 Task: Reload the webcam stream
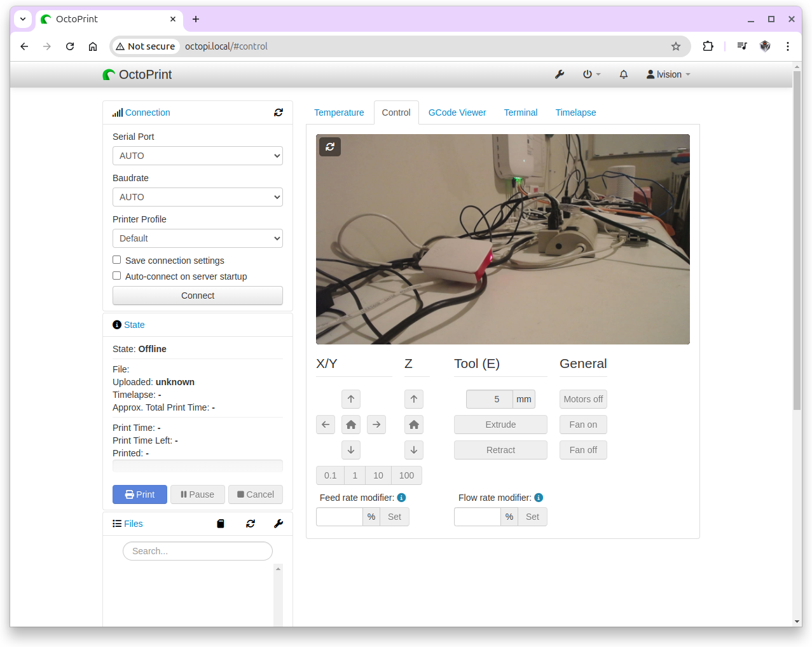pos(330,147)
